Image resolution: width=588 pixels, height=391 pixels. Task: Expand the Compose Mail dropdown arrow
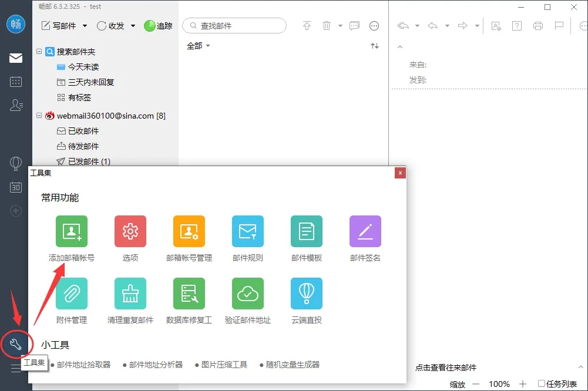coord(85,26)
